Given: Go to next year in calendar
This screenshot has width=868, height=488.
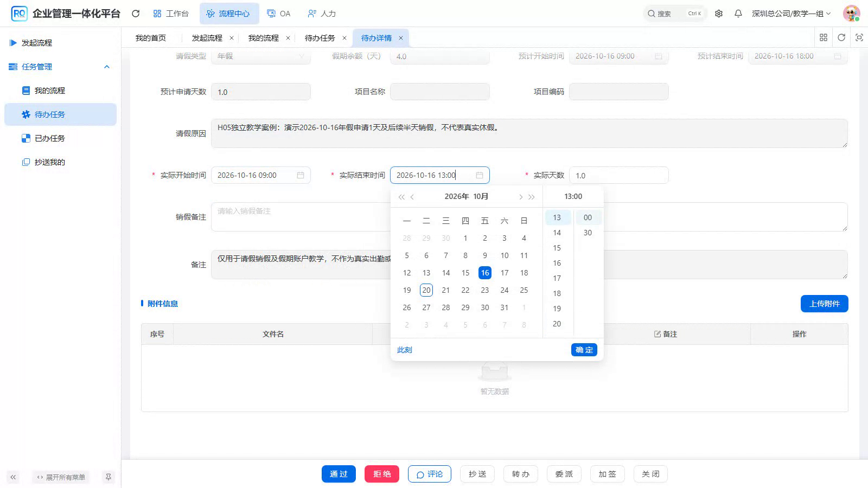Looking at the screenshot, I should tap(532, 197).
